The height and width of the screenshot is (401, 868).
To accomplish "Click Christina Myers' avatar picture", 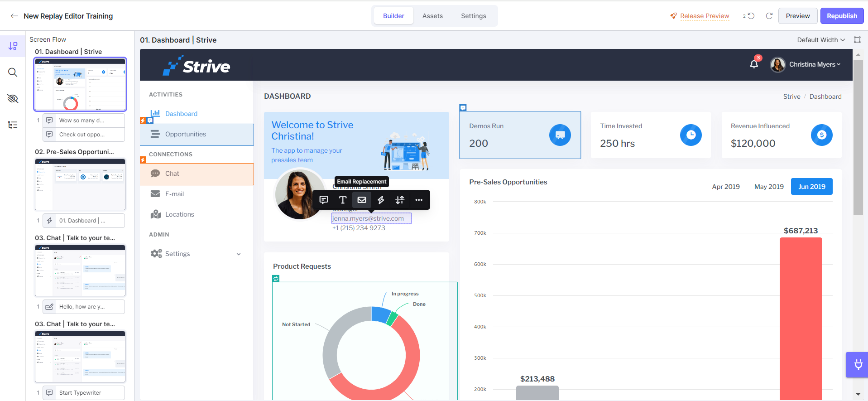I will 777,64.
